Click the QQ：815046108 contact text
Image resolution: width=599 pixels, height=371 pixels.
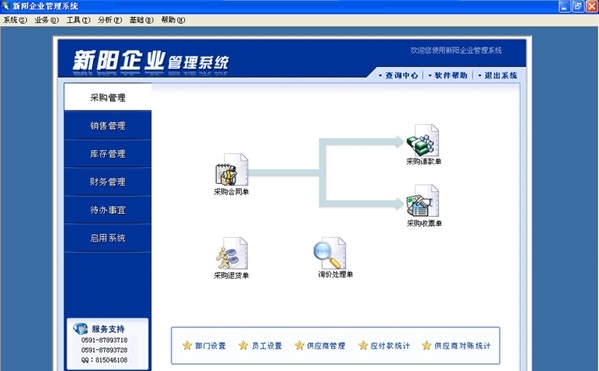coord(104,360)
